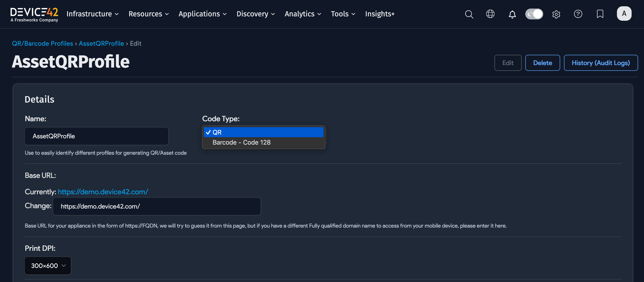Open the Print DPI 300×600 dropdown
This screenshot has height=282, width=644.
tap(48, 265)
